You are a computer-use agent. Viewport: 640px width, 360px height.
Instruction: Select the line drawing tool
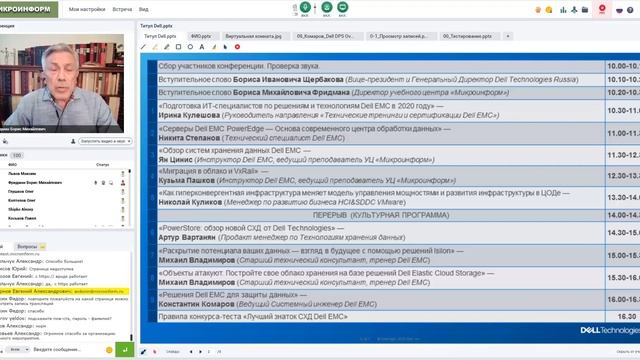pos(143,47)
